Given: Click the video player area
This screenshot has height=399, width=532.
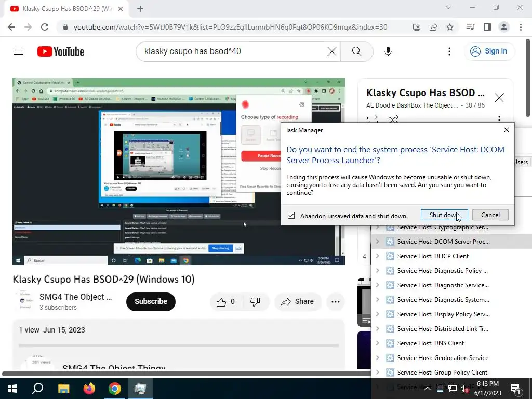Looking at the screenshot, I should [x=179, y=172].
